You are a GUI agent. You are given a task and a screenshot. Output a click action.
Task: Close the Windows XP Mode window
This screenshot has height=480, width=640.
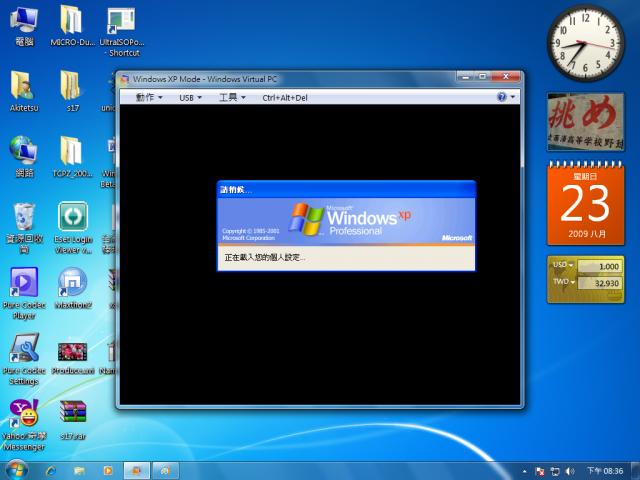[x=506, y=76]
